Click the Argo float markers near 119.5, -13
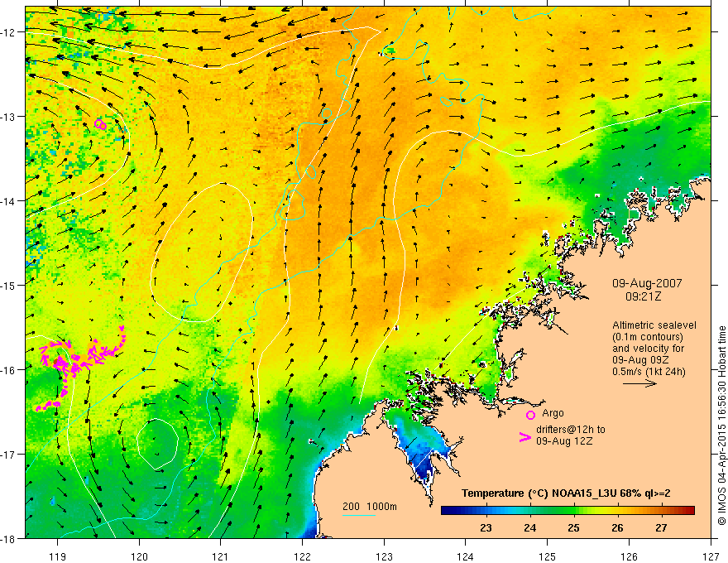 click(100, 124)
